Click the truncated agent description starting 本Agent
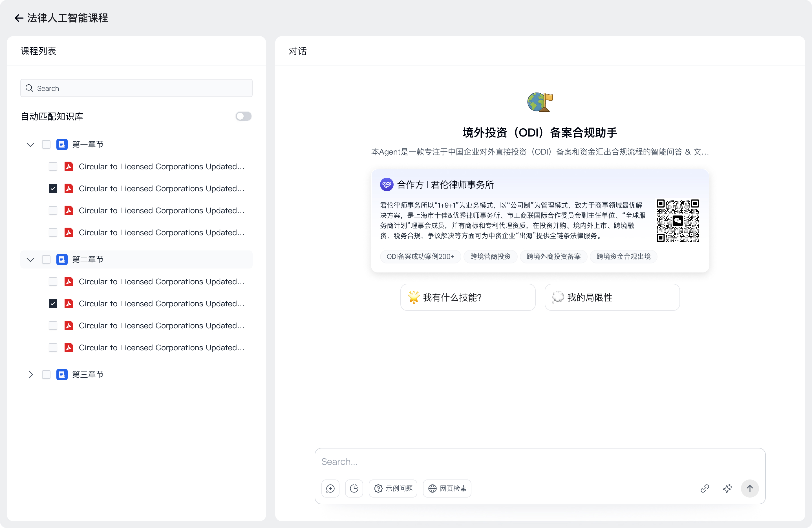The image size is (812, 528). [x=540, y=152]
